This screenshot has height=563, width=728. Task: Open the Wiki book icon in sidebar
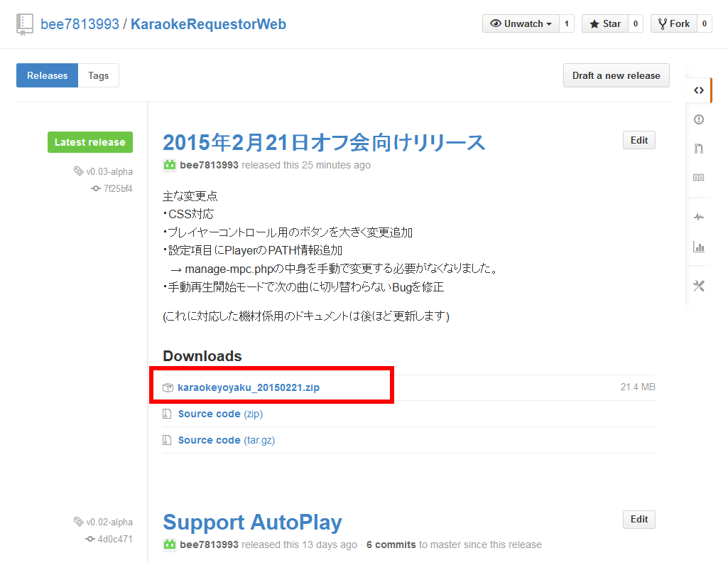[x=699, y=178]
